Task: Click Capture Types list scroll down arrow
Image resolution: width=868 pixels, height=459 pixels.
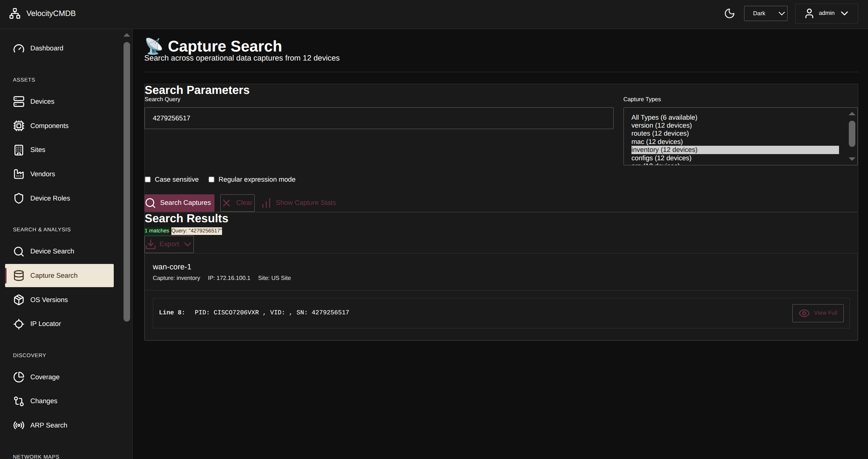Action: tap(852, 159)
